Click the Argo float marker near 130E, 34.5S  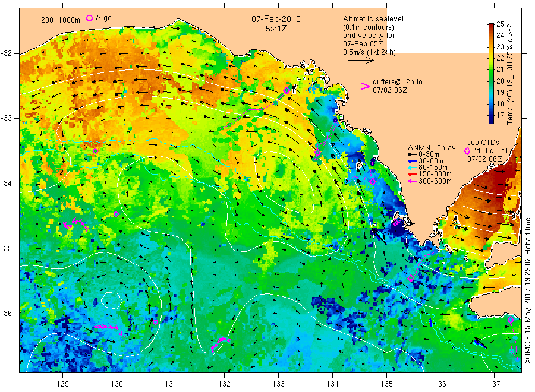[116, 214]
